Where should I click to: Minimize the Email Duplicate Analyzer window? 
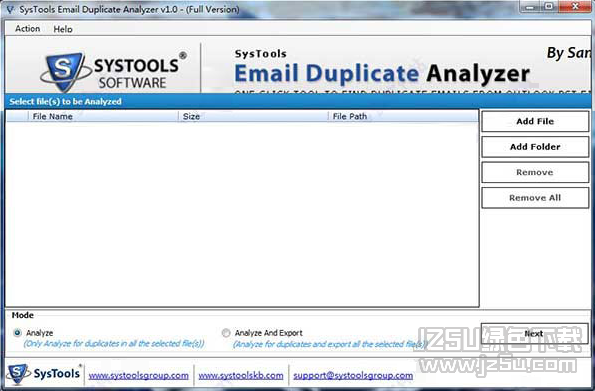click(530, 6)
